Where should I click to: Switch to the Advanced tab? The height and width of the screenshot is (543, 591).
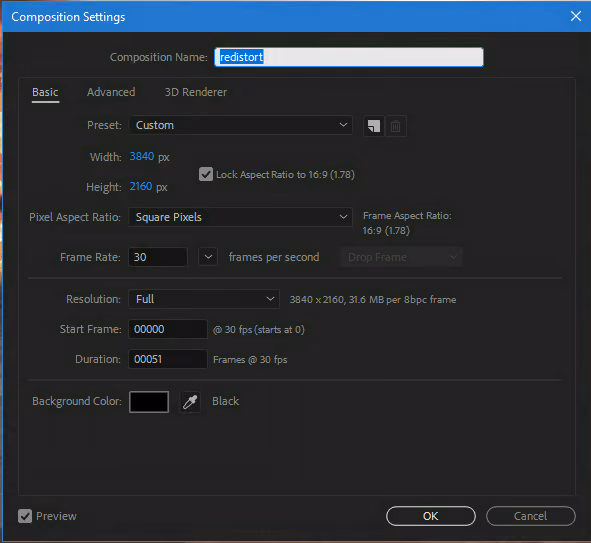tap(111, 92)
